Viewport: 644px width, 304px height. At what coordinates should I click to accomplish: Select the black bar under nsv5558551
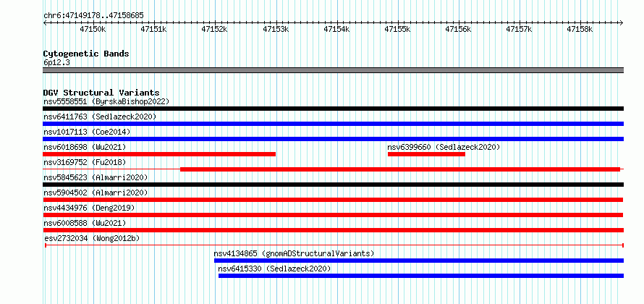(333, 109)
